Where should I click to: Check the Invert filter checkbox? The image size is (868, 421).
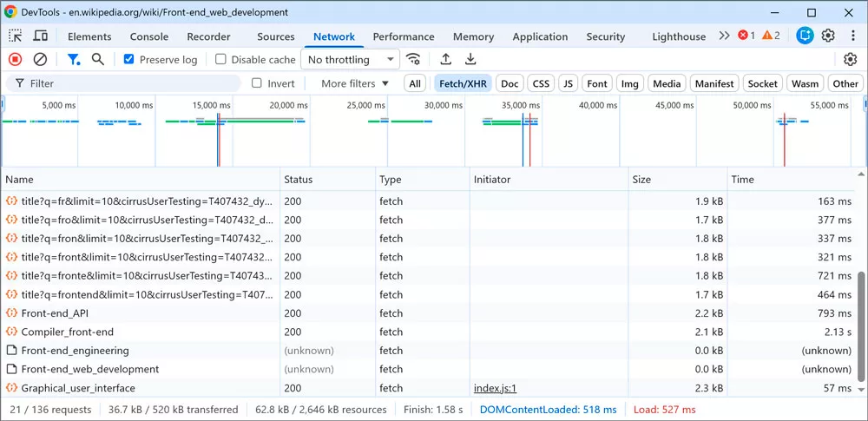[x=257, y=83]
